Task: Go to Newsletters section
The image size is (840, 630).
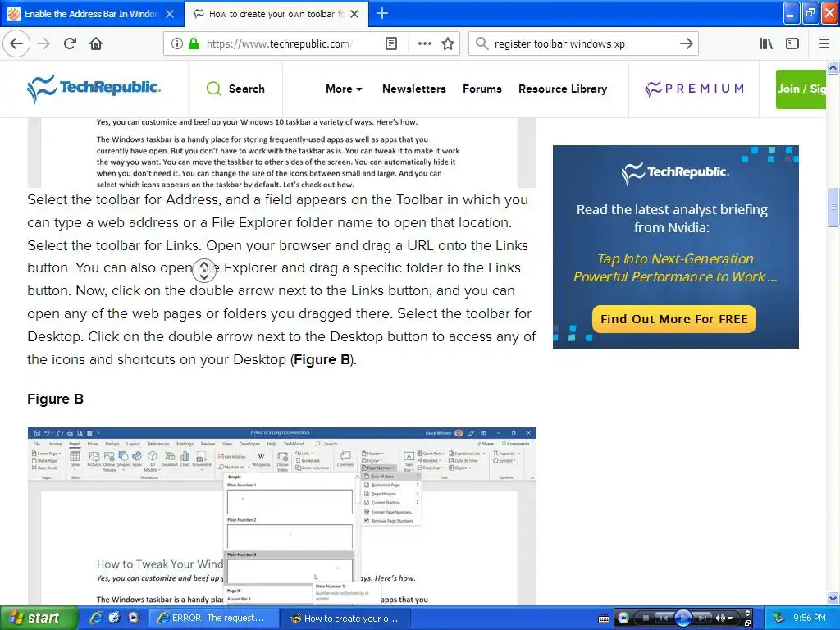Action: tap(413, 89)
